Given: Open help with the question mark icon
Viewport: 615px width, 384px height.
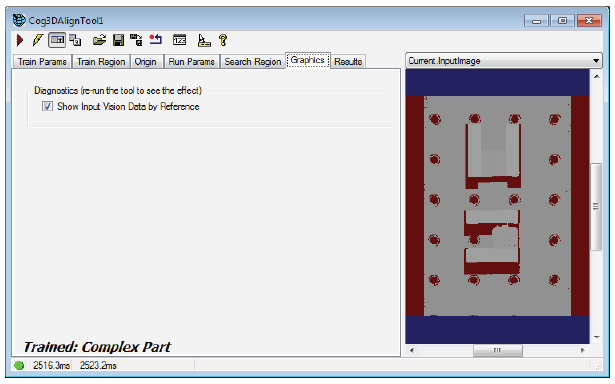Looking at the screenshot, I should point(223,40).
